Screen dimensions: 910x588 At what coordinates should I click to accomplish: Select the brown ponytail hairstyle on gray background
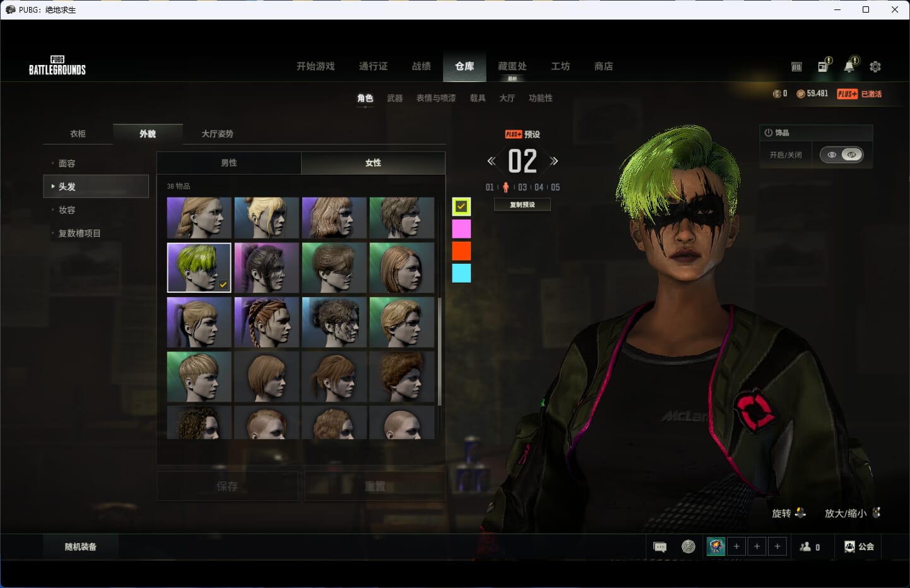point(334,377)
